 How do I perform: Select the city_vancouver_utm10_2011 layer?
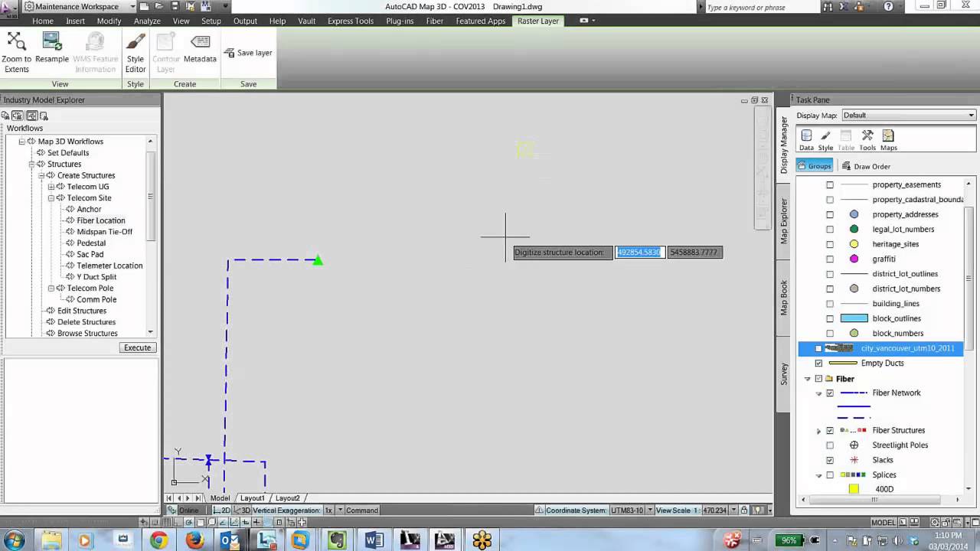coord(880,349)
